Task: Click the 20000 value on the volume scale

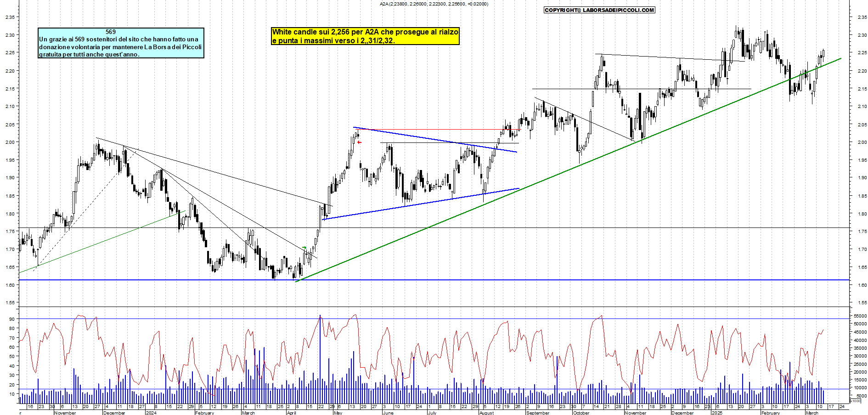Action: coord(860,371)
